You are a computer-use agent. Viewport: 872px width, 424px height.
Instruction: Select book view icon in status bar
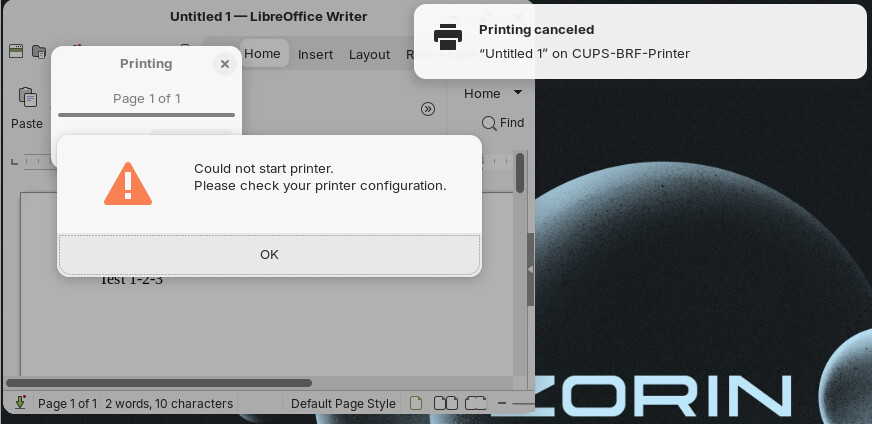click(475, 403)
